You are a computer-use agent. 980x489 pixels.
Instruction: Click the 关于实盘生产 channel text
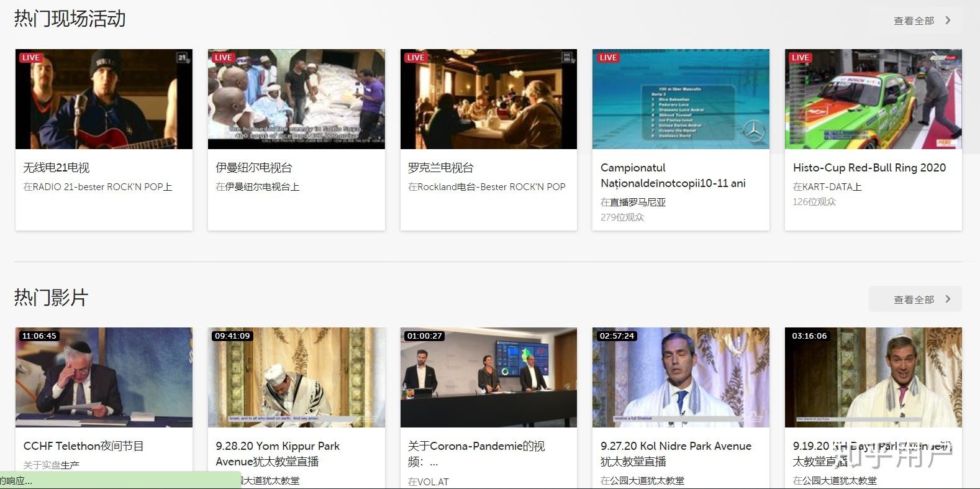[51, 465]
